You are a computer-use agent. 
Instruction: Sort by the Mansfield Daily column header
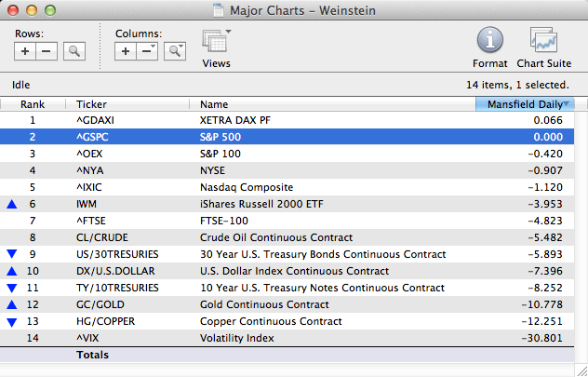click(x=525, y=104)
